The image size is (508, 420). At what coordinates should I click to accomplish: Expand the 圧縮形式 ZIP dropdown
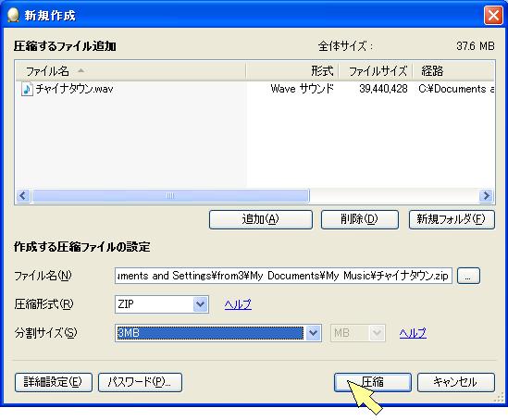200,304
